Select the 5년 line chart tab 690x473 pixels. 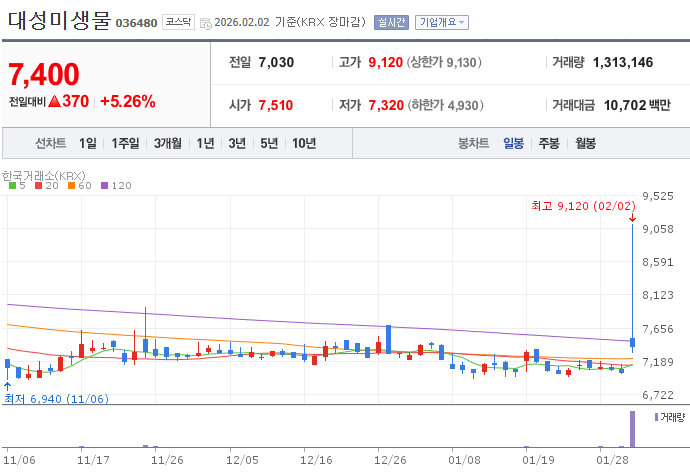(269, 143)
